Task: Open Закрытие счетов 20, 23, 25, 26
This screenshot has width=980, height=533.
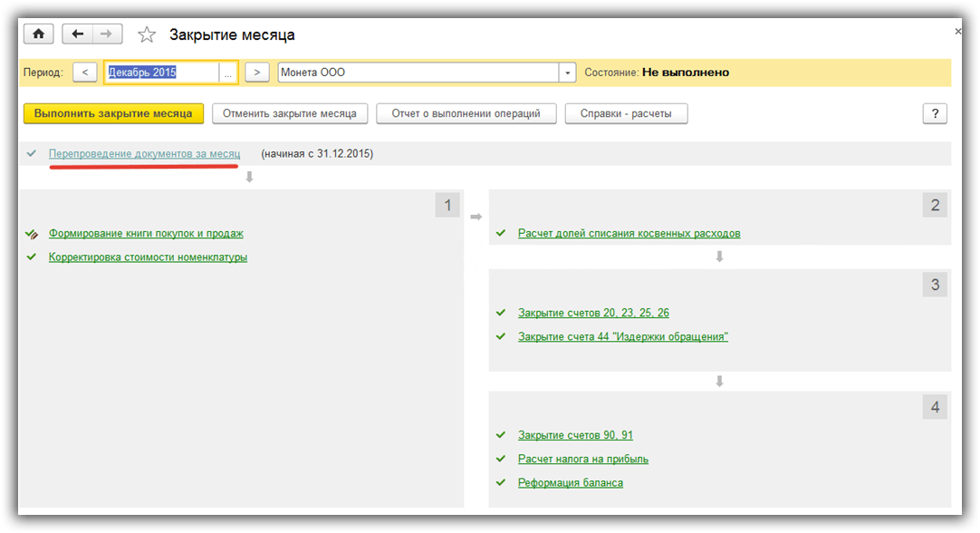Action: (593, 313)
